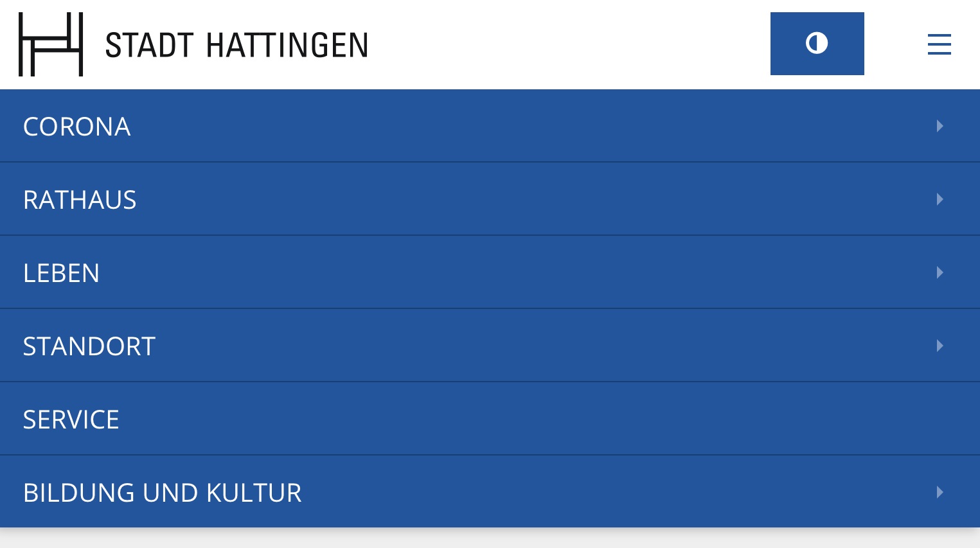The height and width of the screenshot is (548, 980).
Task: Click middle of the LEBEN row
Action: (x=490, y=272)
